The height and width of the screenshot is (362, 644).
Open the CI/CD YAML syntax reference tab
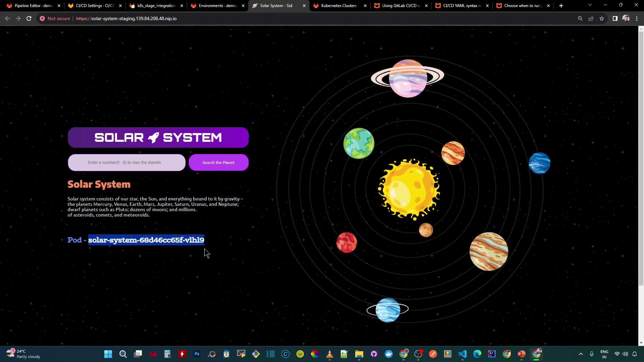tap(461, 6)
